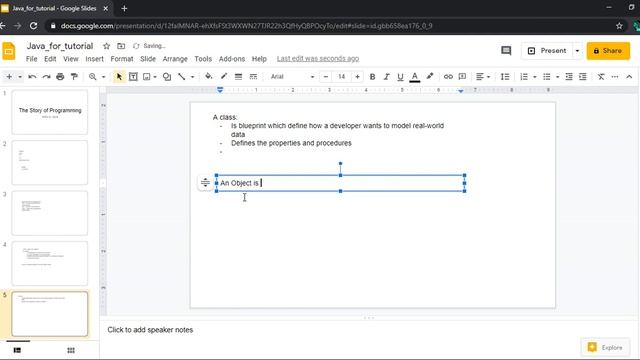Expand the zoom level dropdown arrow

tap(103, 77)
